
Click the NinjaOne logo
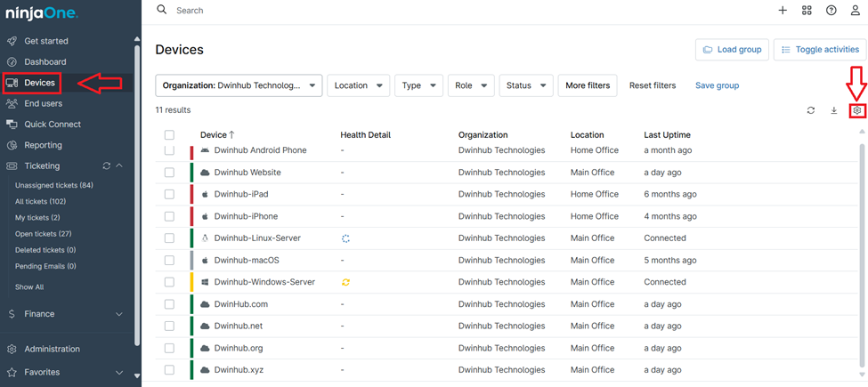coord(42,14)
